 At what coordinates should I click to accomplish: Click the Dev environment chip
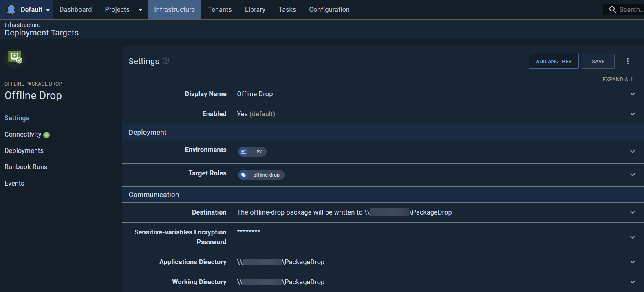tap(252, 152)
